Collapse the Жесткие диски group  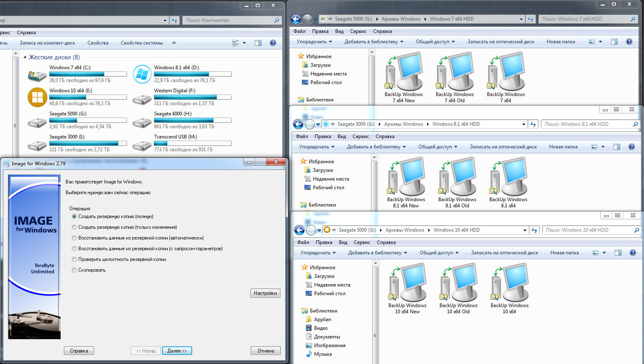25,57
